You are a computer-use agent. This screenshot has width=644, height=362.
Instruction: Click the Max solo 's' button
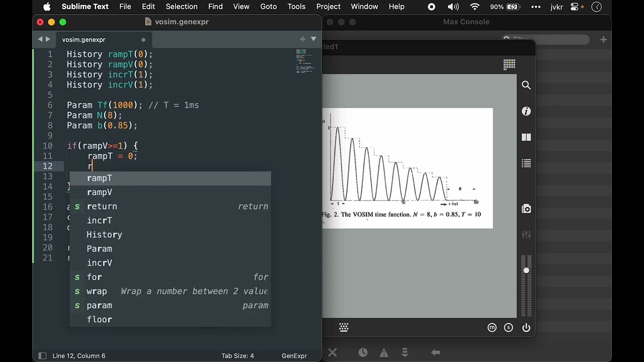509,328
